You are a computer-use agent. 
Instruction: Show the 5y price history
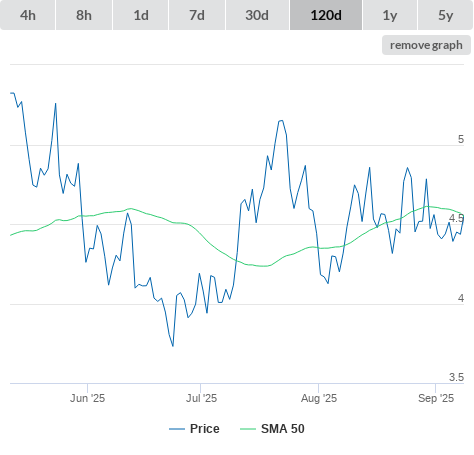pos(446,15)
